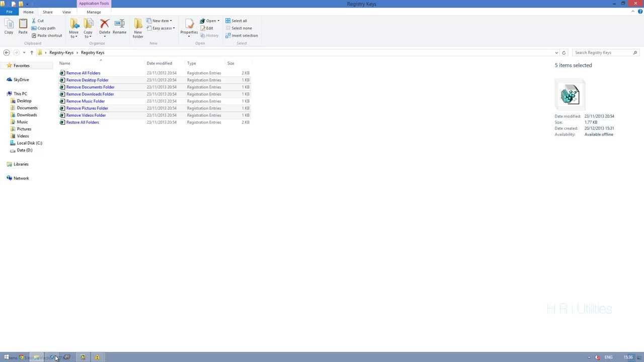Image resolution: width=644 pixels, height=362 pixels.
Task: Click the Edit button in Open group
Action: (x=207, y=28)
